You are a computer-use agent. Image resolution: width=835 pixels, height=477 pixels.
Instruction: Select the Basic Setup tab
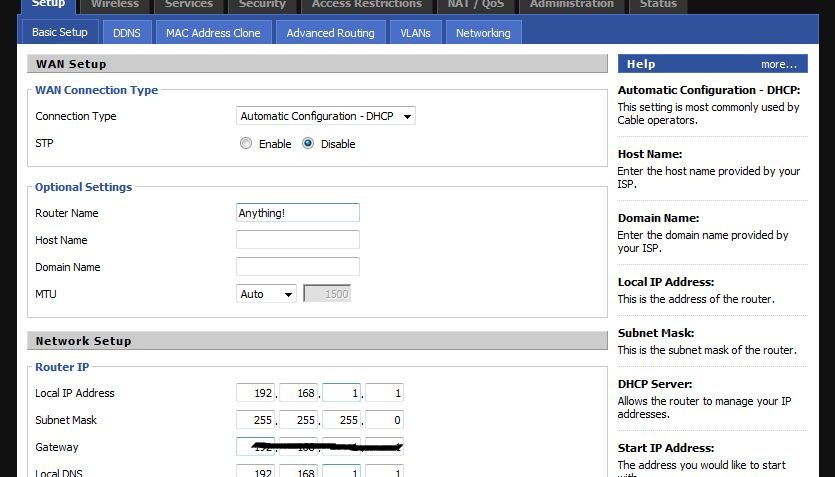[x=60, y=32]
